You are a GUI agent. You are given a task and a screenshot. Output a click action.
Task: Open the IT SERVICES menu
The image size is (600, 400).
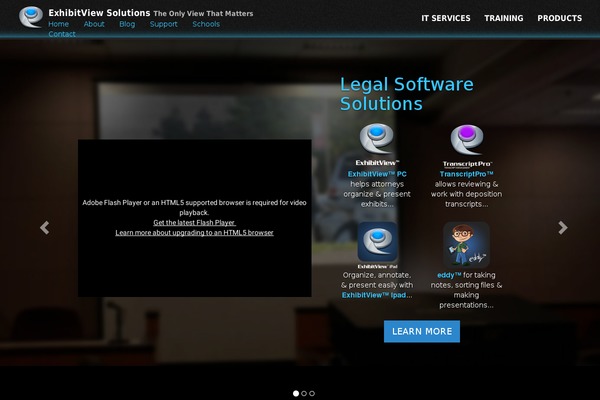pyautogui.click(x=446, y=18)
